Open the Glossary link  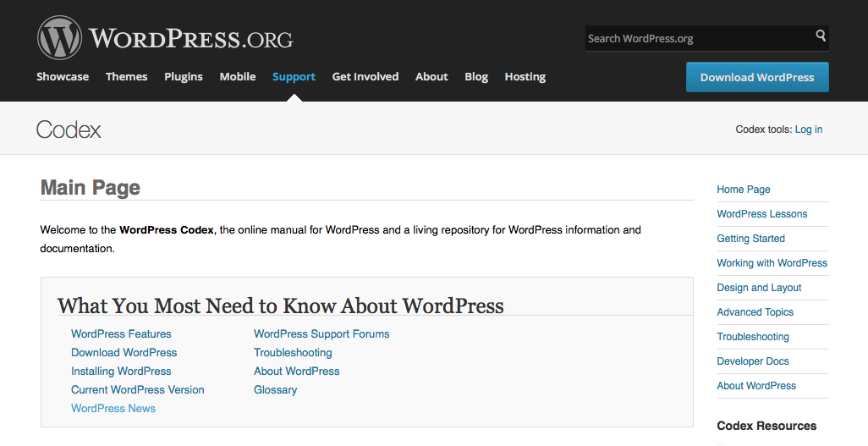pyautogui.click(x=275, y=390)
